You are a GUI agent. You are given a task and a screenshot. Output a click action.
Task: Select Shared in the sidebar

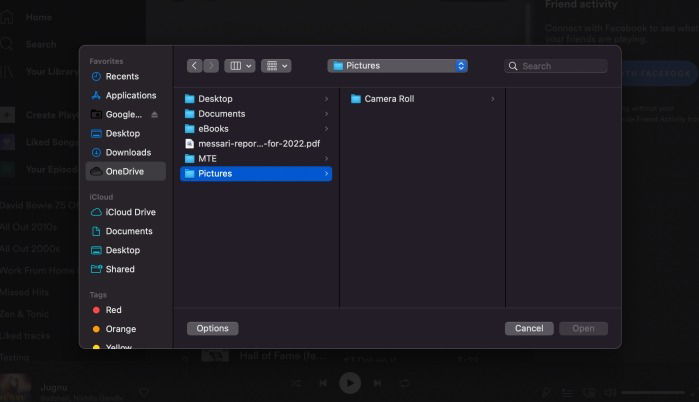click(x=126, y=269)
